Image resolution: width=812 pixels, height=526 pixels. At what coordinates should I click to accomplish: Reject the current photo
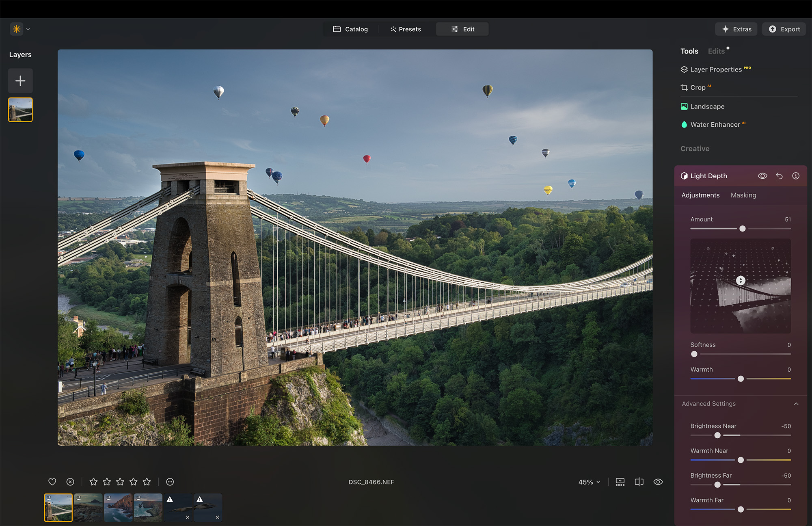pyautogui.click(x=70, y=482)
